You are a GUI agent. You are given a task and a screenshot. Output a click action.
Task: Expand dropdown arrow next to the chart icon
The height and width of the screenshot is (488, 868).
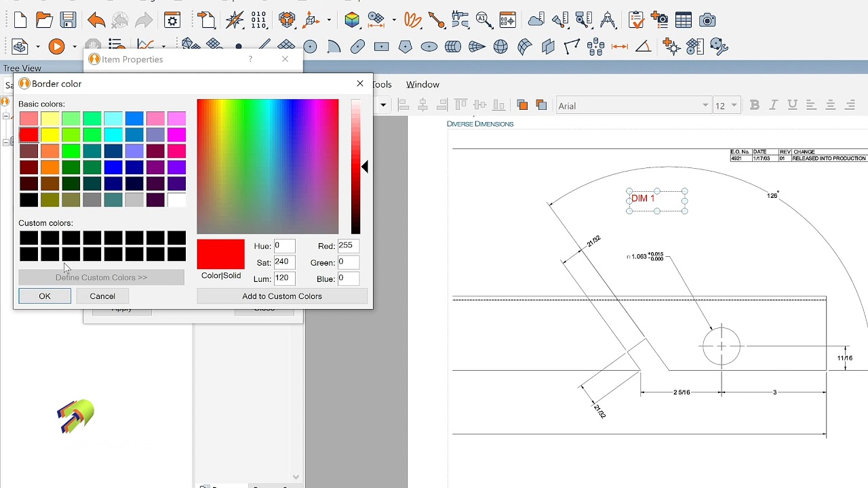click(163, 47)
